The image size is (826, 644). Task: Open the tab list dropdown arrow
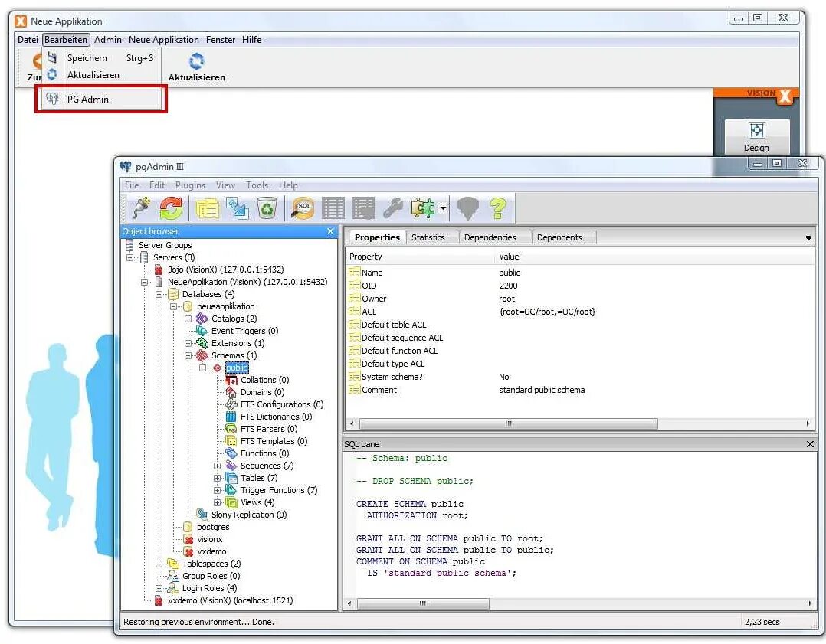808,239
